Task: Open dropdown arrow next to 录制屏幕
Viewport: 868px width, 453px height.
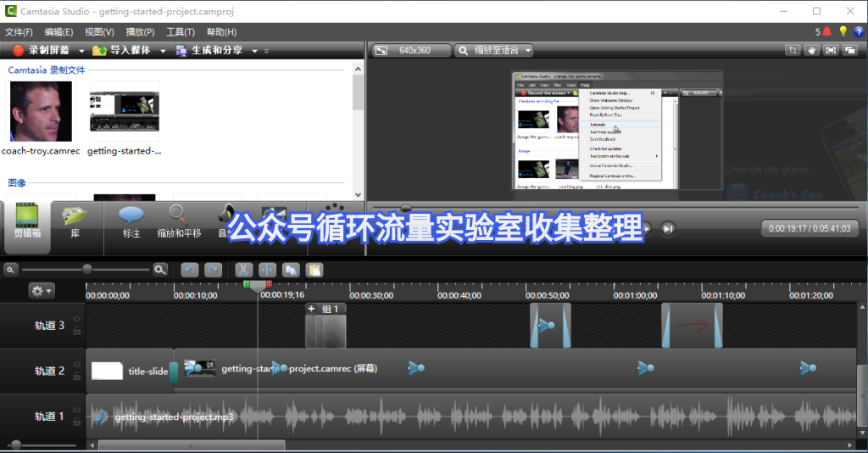Action: (81, 51)
